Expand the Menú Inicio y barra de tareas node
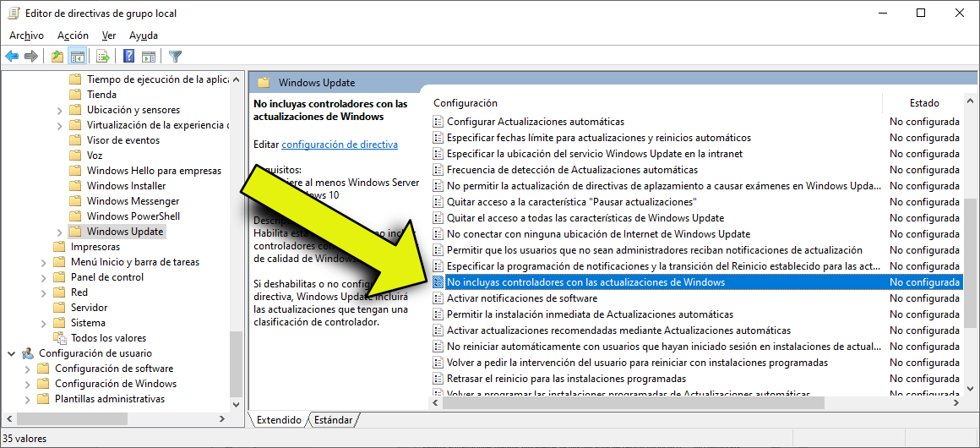Screen dimensions: 980x448 (43, 262)
